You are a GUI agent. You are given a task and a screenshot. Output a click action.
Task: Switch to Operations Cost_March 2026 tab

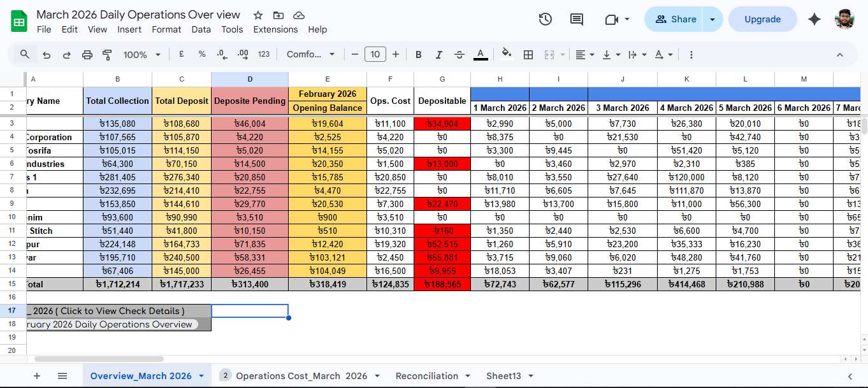301,376
